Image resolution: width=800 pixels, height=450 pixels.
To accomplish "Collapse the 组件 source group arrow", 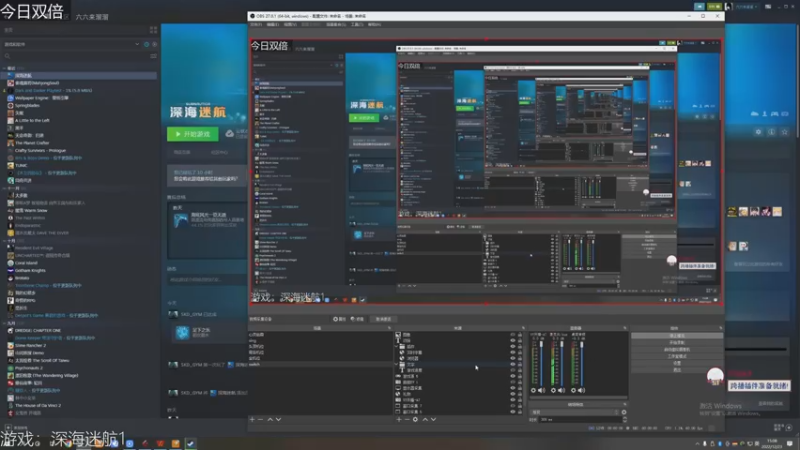I will tap(397, 346).
